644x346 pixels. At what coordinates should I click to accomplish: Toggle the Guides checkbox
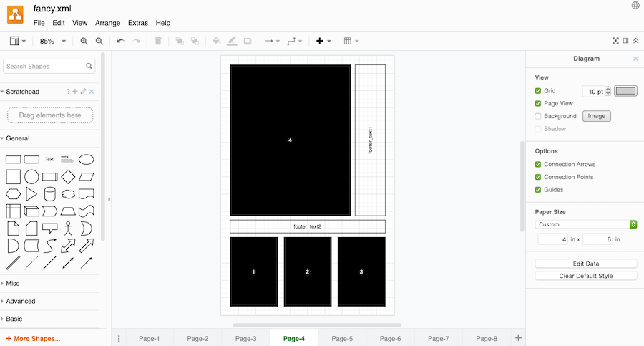point(538,190)
